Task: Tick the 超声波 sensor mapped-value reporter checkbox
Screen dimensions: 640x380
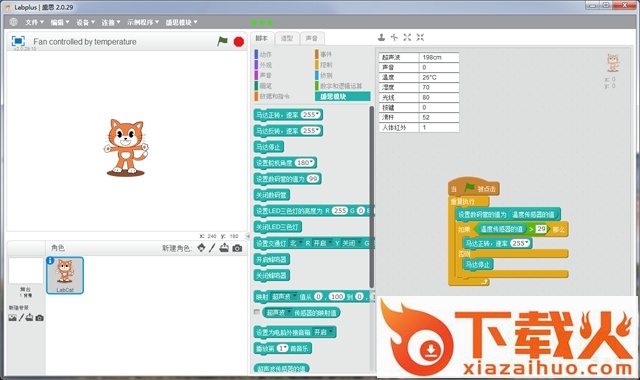Action: [256, 312]
